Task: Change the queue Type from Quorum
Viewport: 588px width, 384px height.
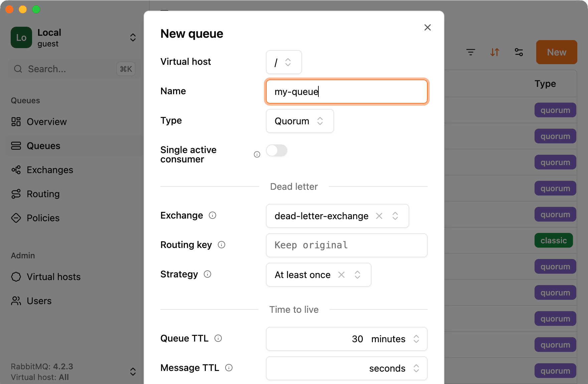Action: [299, 121]
